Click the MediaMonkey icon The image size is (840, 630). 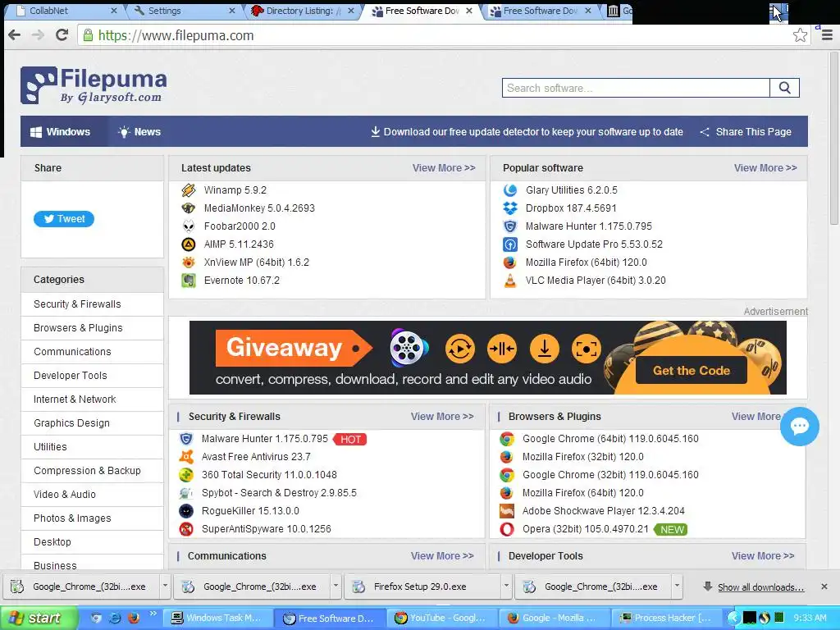(x=189, y=208)
